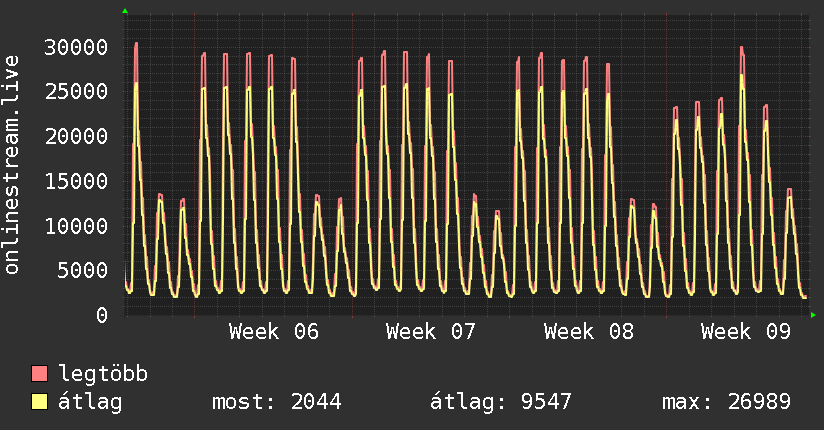Click the Week 09 axis label
This screenshot has height=430, width=824.
[746, 331]
